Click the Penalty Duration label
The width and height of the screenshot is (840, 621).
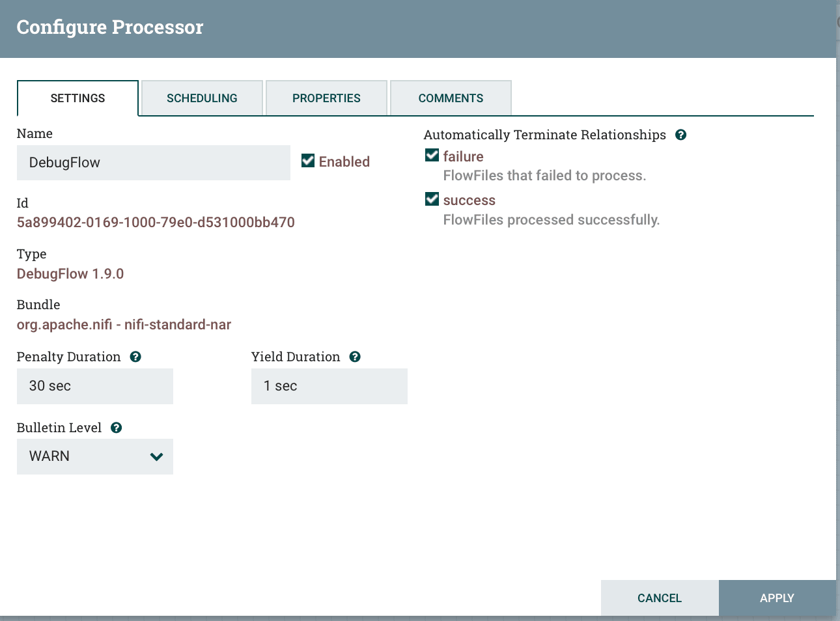coord(69,357)
